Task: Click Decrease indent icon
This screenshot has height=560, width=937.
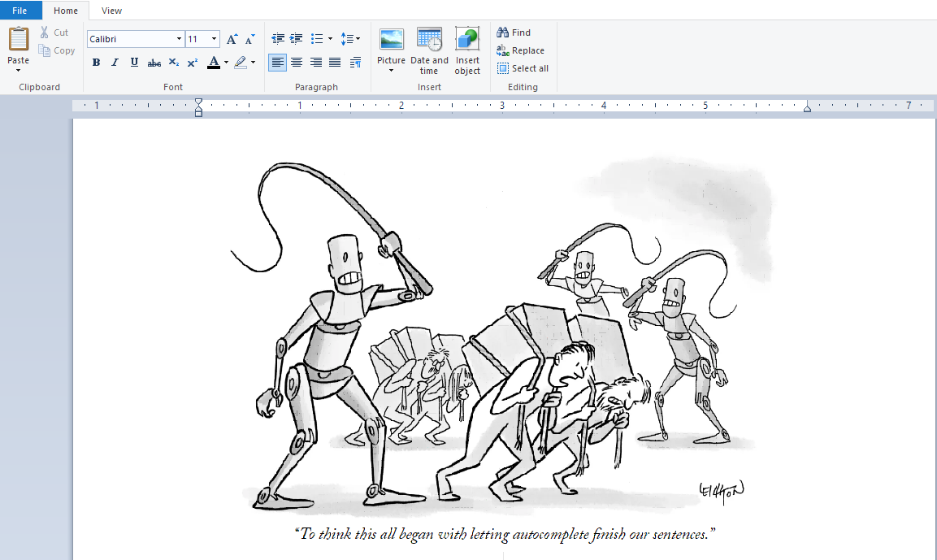Action: pos(278,39)
